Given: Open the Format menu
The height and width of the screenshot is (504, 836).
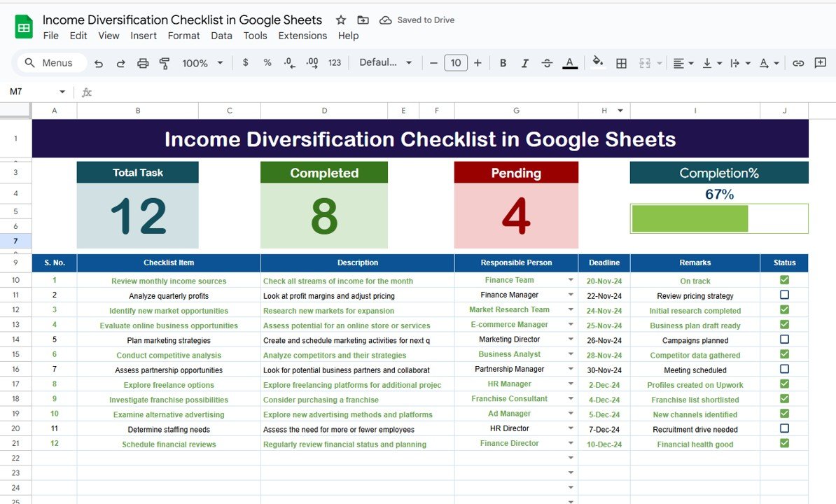Looking at the screenshot, I should [x=183, y=36].
